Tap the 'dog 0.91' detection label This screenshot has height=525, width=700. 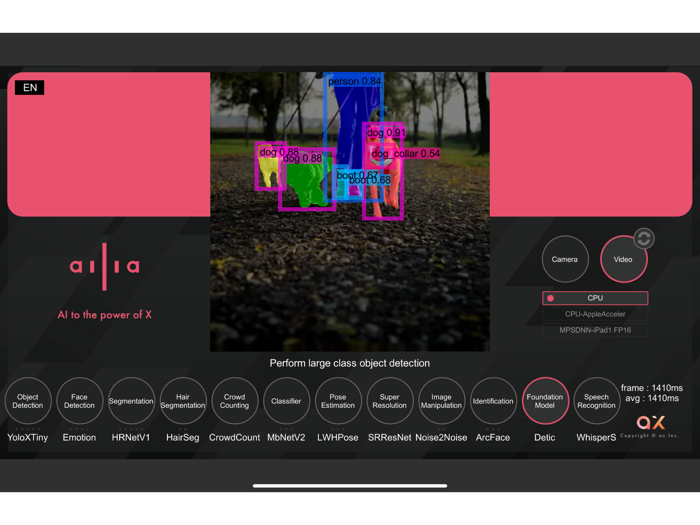click(386, 133)
